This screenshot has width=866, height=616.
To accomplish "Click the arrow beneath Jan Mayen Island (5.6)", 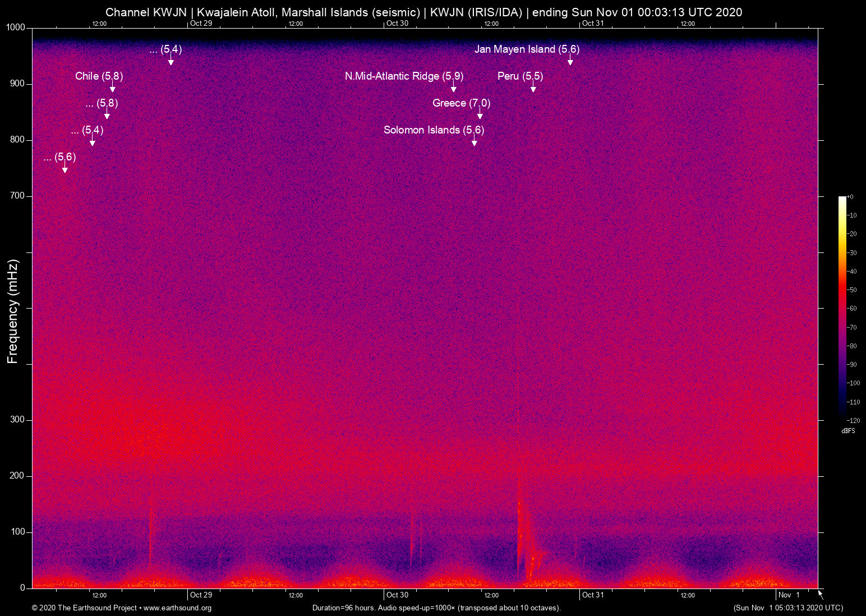I will tap(570, 61).
